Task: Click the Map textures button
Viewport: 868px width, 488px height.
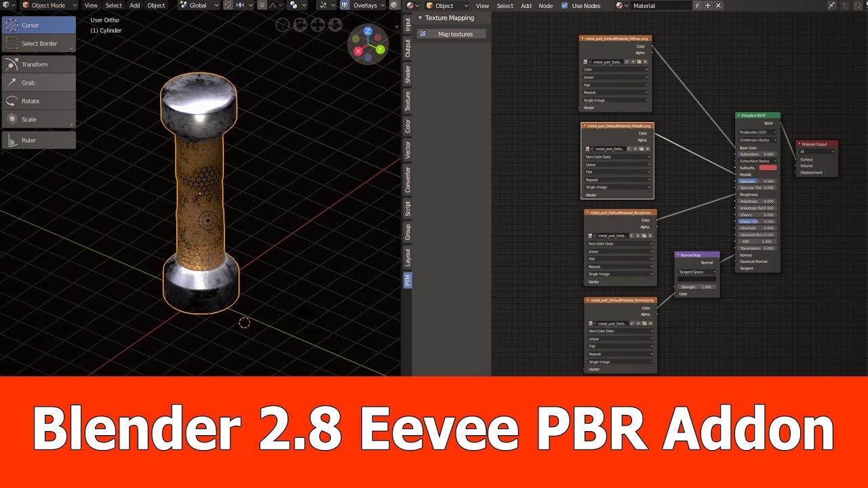Action: pyautogui.click(x=452, y=34)
